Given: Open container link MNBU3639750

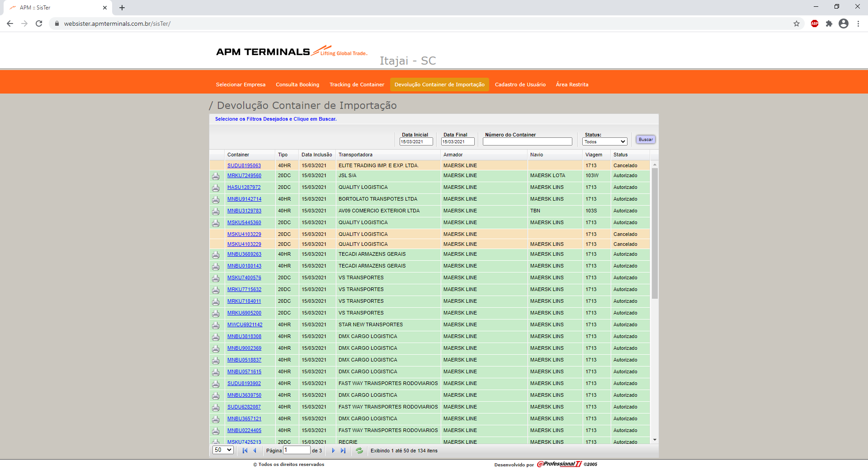Looking at the screenshot, I should click(x=244, y=395).
